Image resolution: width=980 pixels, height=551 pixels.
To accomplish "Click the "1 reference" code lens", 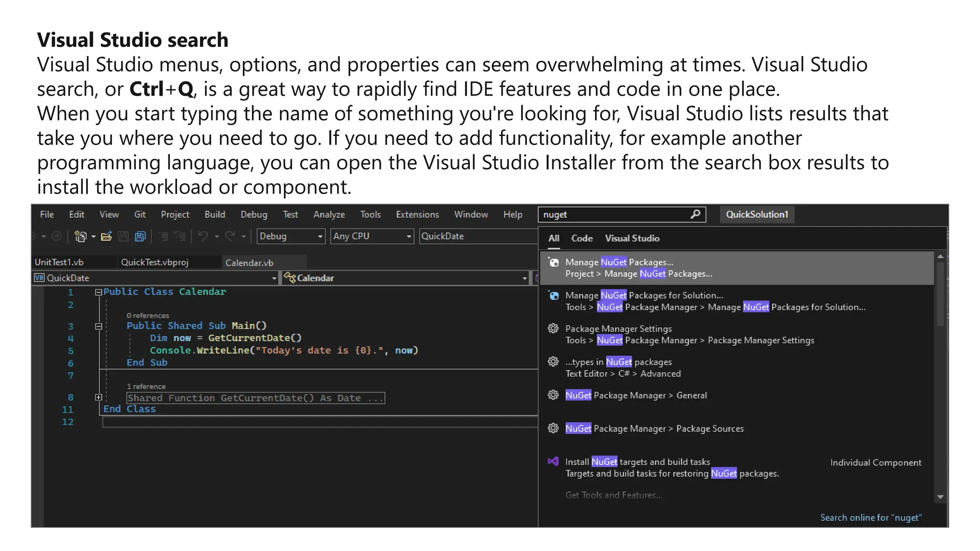I will coord(146,386).
